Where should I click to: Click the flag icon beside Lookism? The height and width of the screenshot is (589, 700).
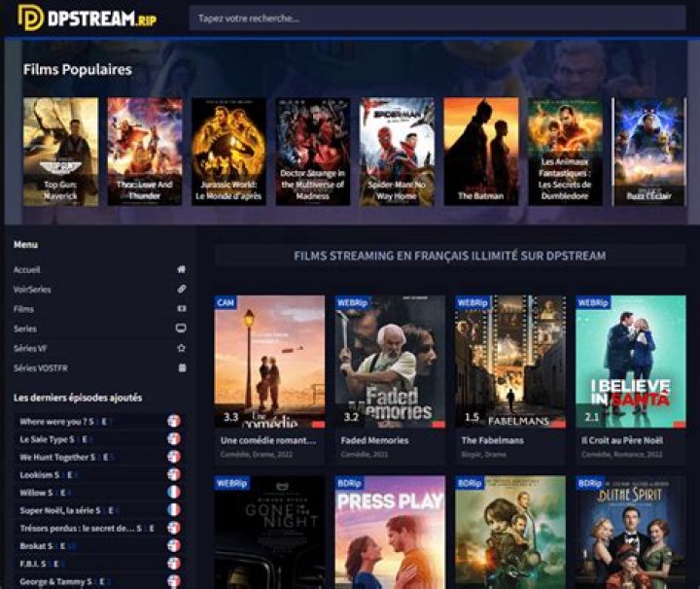click(174, 474)
